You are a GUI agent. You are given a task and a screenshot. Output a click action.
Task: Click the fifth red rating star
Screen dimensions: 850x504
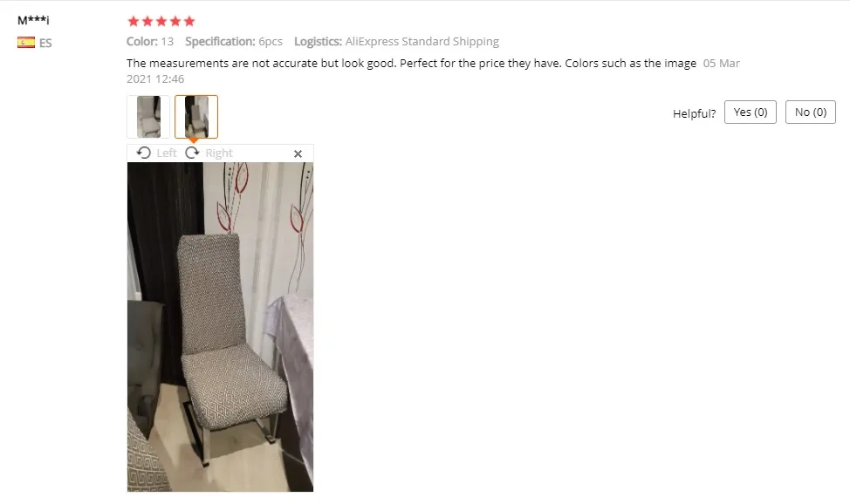pyautogui.click(x=189, y=21)
